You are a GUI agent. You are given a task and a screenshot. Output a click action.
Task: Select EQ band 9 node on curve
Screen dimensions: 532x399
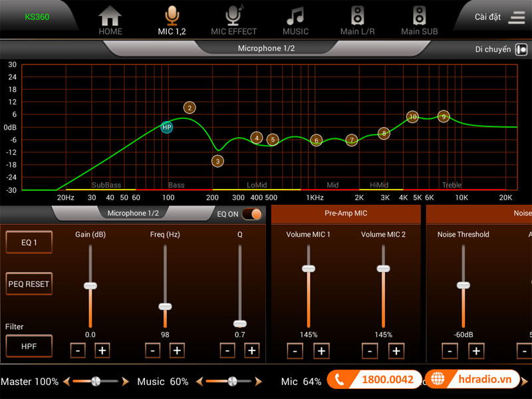pyautogui.click(x=444, y=116)
